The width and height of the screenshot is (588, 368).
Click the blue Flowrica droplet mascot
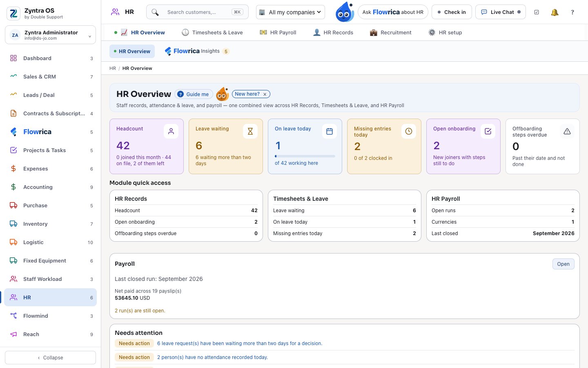point(344,12)
